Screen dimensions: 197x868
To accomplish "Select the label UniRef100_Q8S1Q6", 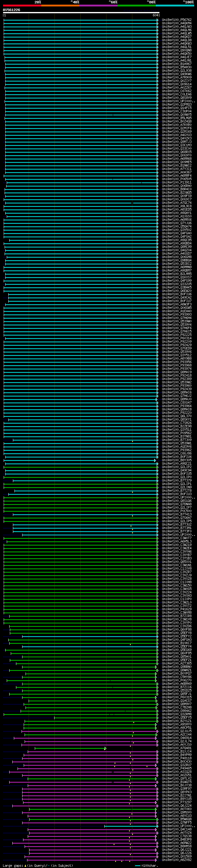I will click(x=177, y=501).
